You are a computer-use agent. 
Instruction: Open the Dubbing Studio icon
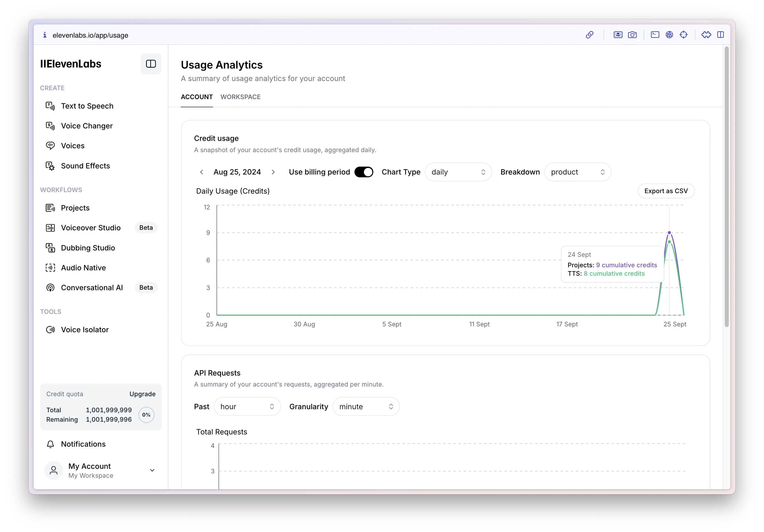tap(50, 248)
